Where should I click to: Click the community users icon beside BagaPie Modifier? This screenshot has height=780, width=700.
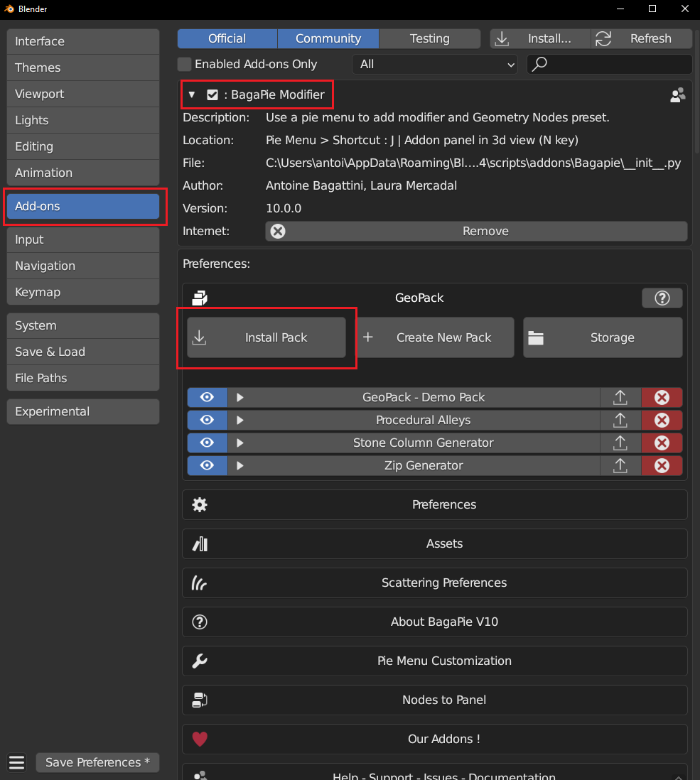click(677, 95)
